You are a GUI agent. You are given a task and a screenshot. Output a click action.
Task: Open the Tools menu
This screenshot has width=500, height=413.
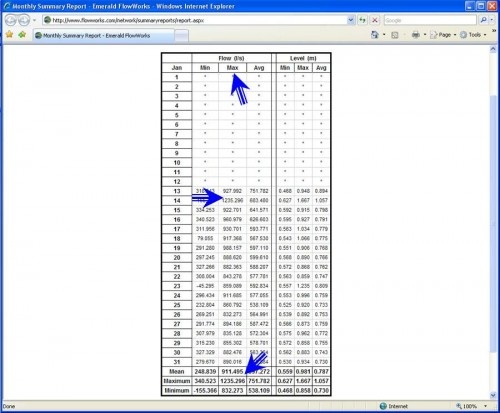pyautogui.click(x=473, y=35)
